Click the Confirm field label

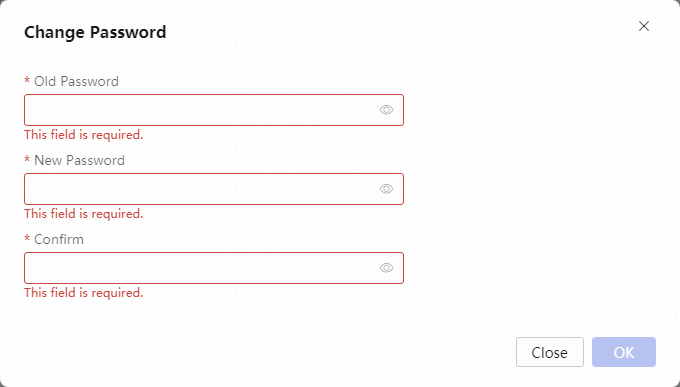(59, 239)
